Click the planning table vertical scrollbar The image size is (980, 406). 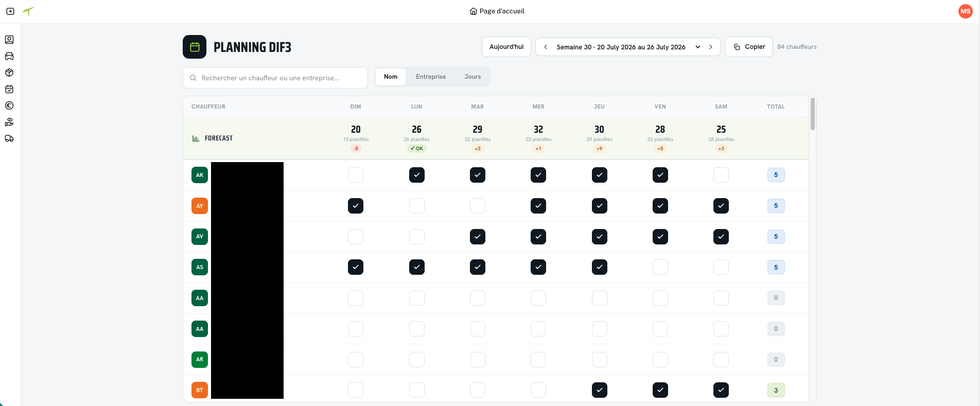tap(813, 114)
